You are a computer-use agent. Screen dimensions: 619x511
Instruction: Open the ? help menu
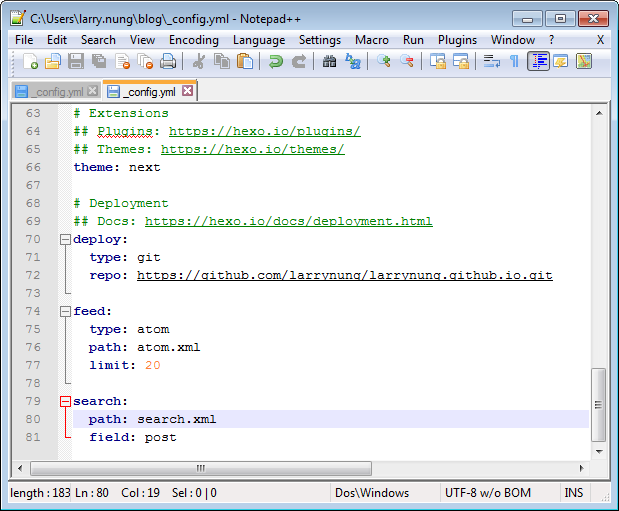[x=551, y=40]
